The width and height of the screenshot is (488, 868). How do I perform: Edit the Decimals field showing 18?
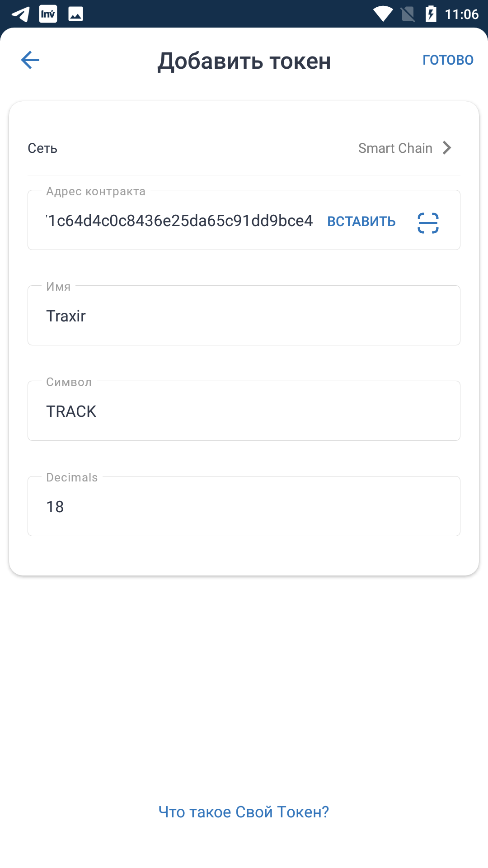[244, 506]
